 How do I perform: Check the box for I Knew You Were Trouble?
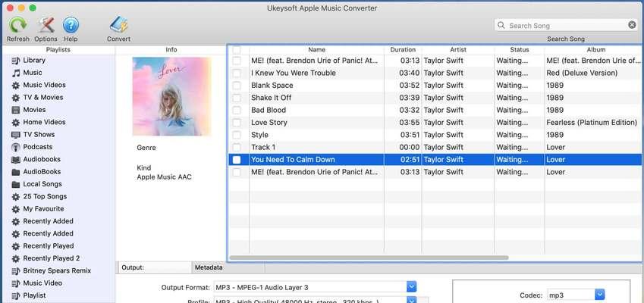tap(237, 73)
